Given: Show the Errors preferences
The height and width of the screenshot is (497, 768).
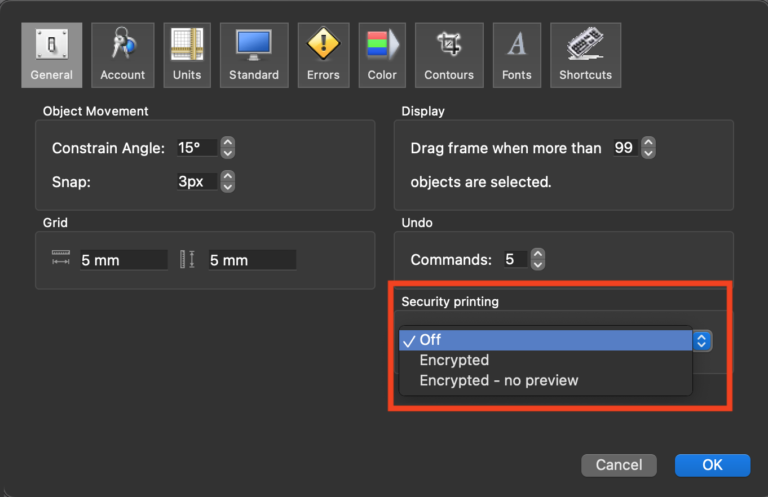Looking at the screenshot, I should pyautogui.click(x=324, y=54).
